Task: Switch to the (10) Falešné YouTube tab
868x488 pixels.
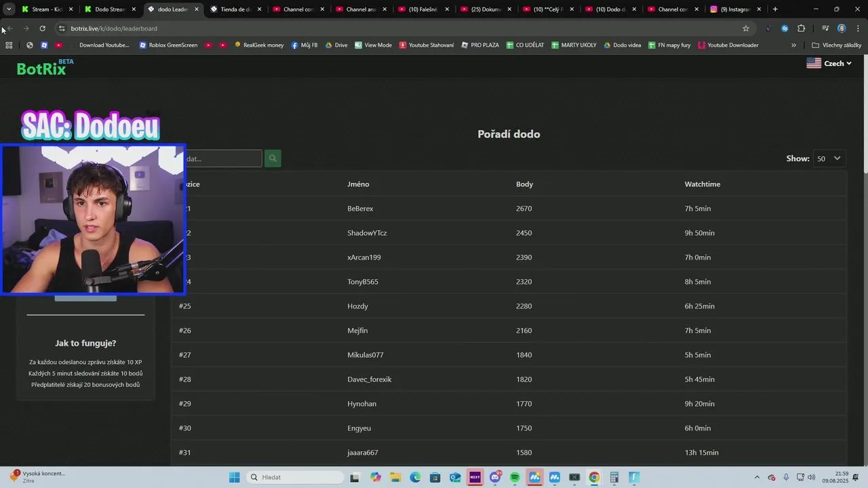Action: tap(424, 9)
